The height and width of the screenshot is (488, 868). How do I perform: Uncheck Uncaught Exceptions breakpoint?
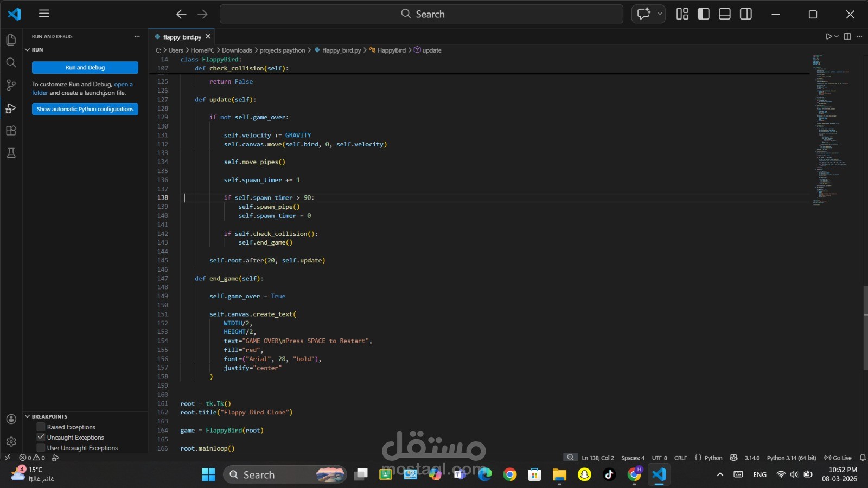point(41,437)
